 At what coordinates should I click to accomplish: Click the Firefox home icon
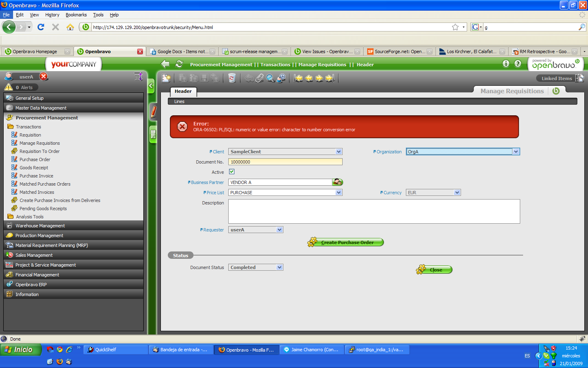pos(70,27)
